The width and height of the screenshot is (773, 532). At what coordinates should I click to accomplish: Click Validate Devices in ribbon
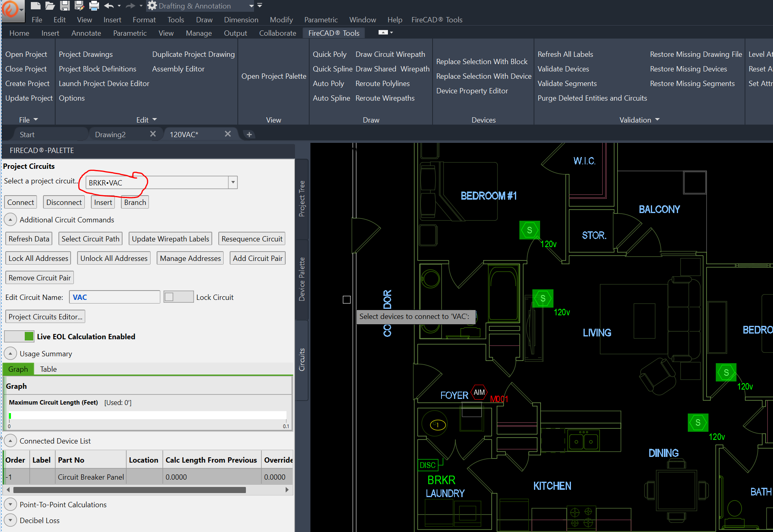[563, 69]
